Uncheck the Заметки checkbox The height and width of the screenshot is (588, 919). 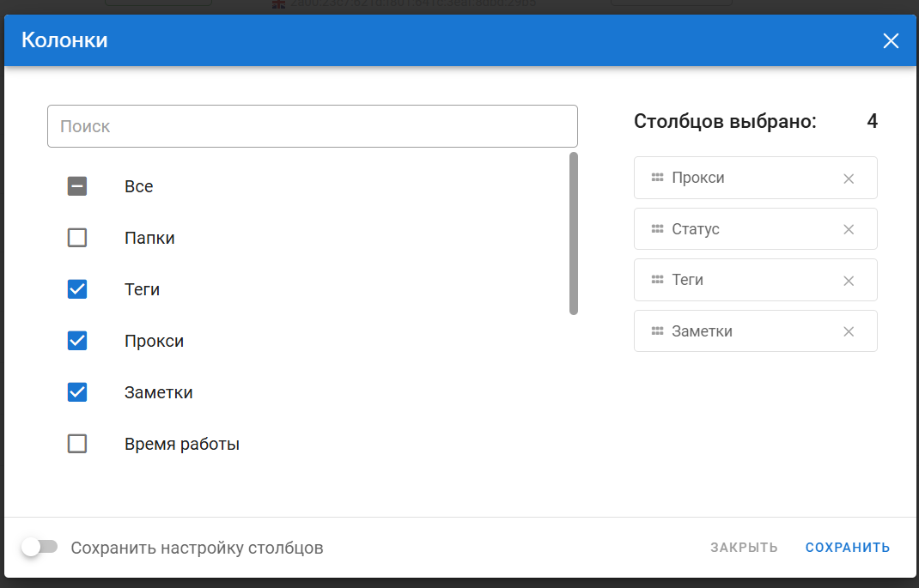pos(77,392)
